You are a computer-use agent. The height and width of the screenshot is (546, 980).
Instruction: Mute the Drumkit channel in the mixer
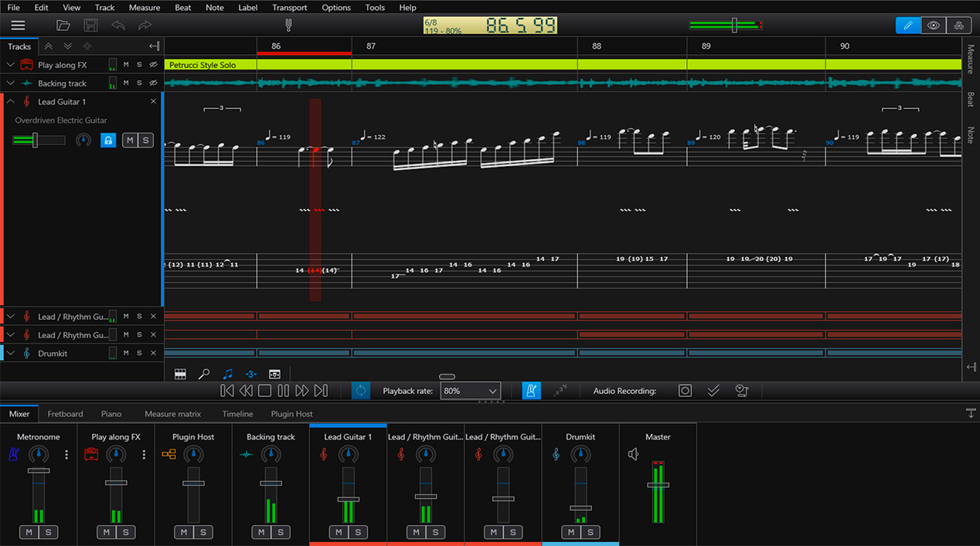pyautogui.click(x=571, y=532)
